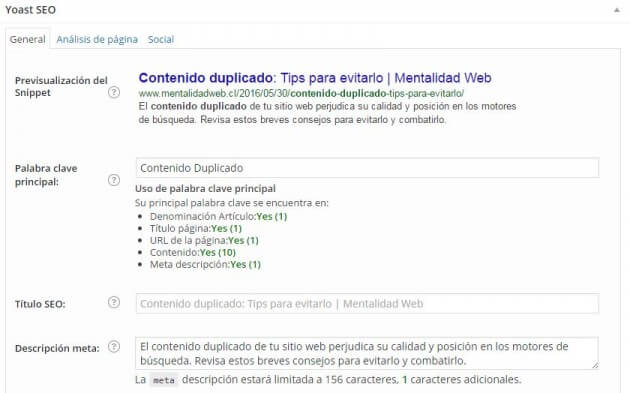Screen dimensions: 630x393
Task: Click the snippet preview description text
Action: 327,113
